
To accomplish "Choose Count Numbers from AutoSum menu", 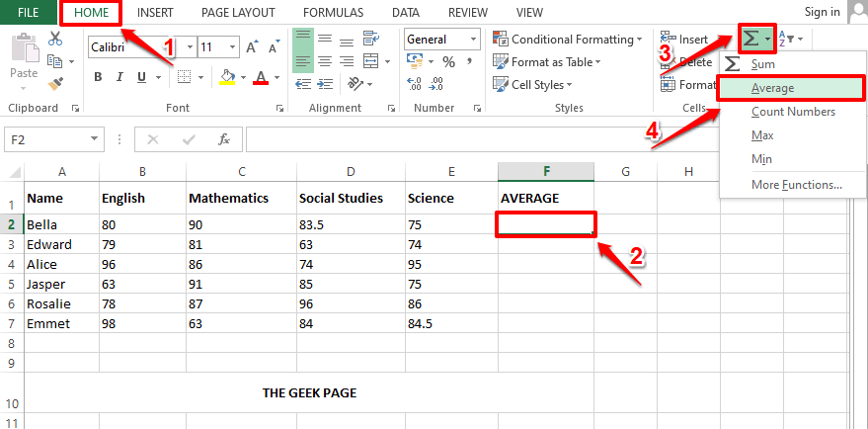I will (792, 112).
